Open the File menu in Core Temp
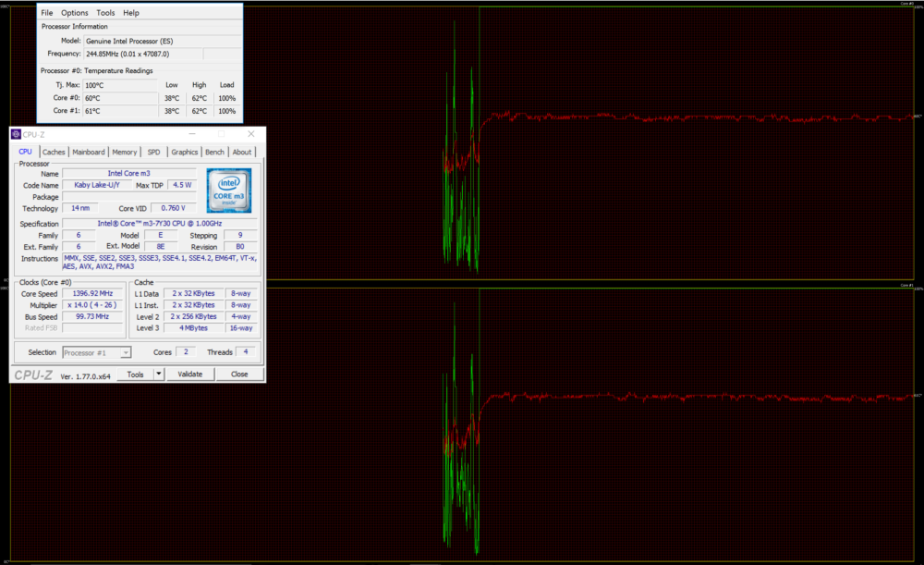The width and height of the screenshot is (924, 565). [47, 13]
